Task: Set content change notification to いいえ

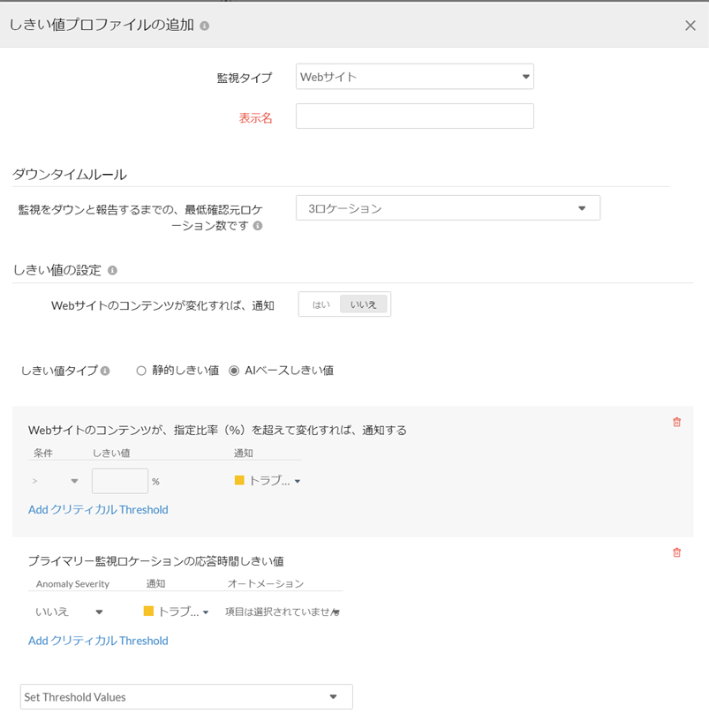Action: 363,304
